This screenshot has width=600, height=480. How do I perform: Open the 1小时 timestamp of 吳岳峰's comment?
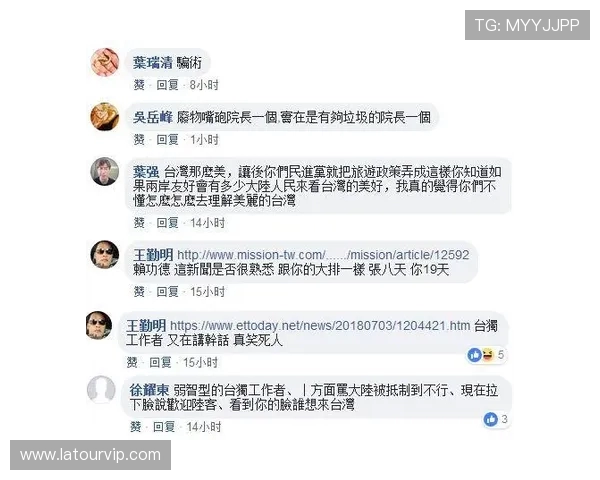[204, 139]
